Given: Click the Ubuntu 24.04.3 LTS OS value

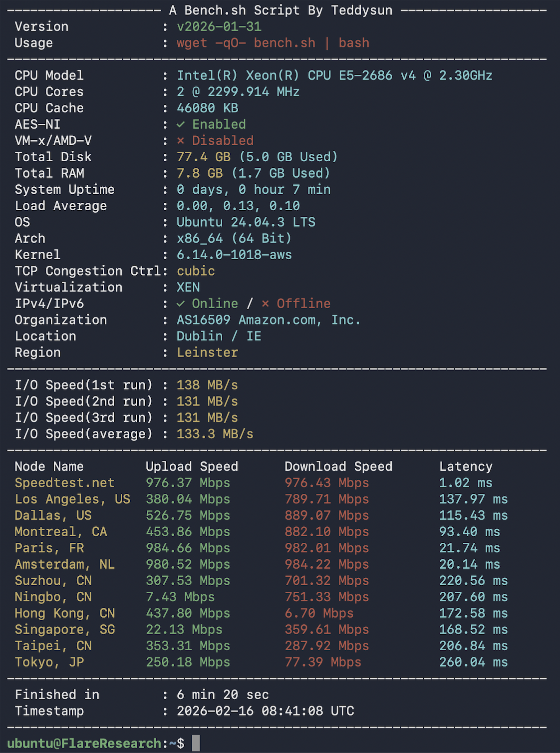Looking at the screenshot, I should (x=246, y=222).
